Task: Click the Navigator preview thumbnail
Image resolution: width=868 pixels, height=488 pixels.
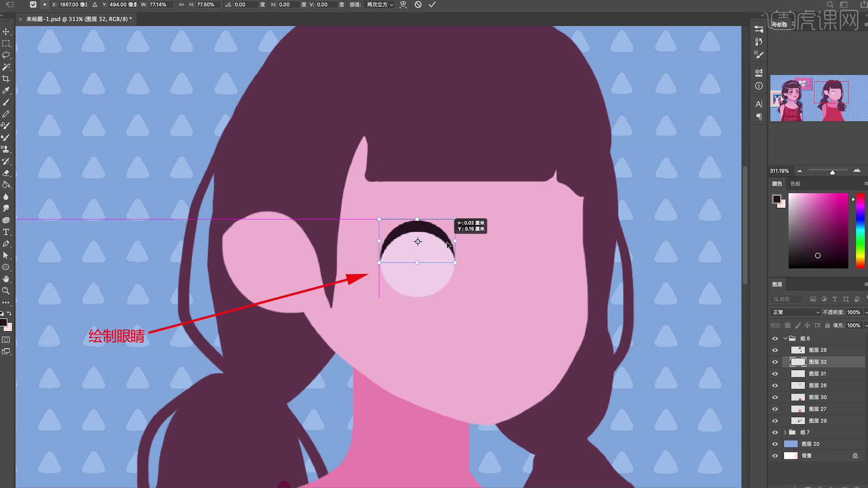Action: click(x=817, y=99)
